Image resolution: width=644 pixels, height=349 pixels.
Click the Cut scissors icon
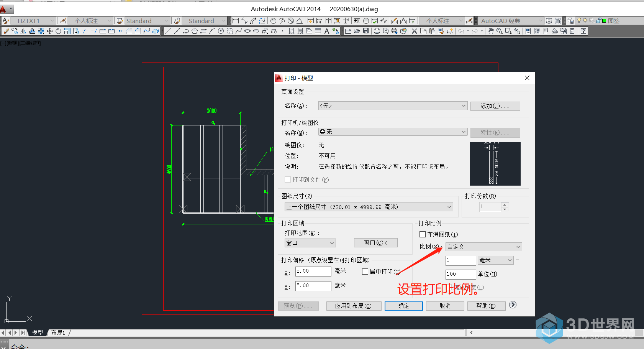(x=415, y=31)
